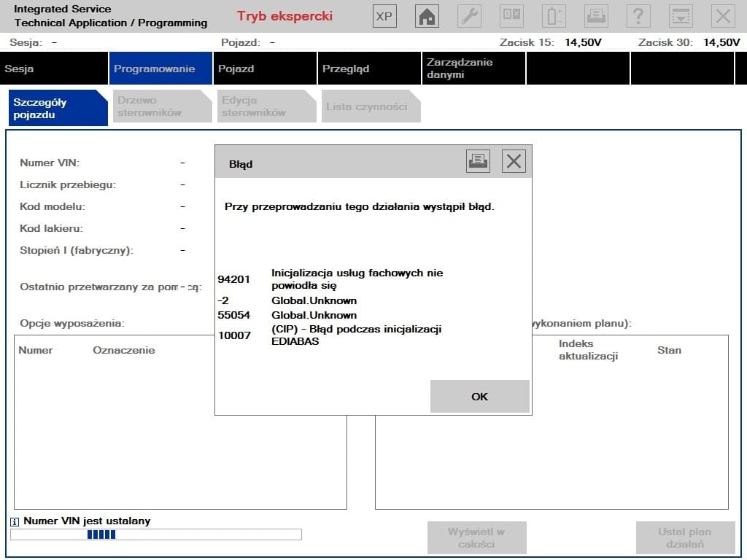Click the Oznaczenie column header
The height and width of the screenshot is (560, 747).
tap(124, 350)
